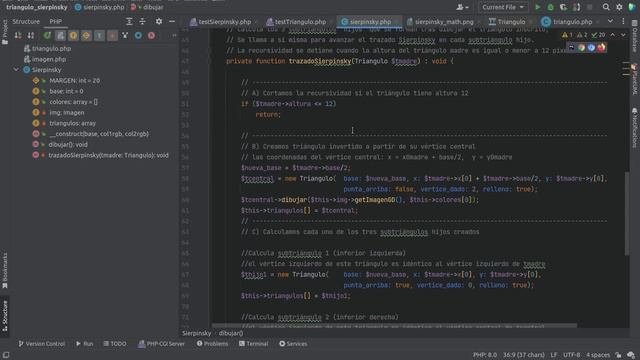The width and height of the screenshot is (640, 360).
Task: Toggle the red circle methods filter
Action: 151,36
